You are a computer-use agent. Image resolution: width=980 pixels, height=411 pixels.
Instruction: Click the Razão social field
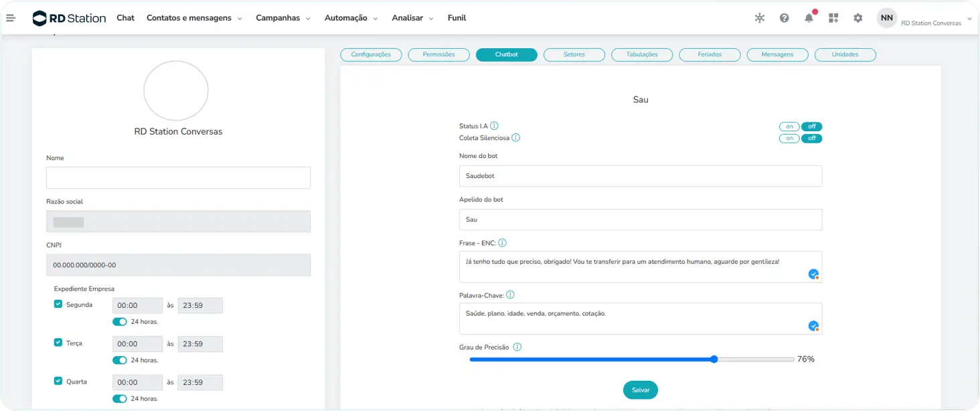tap(178, 222)
